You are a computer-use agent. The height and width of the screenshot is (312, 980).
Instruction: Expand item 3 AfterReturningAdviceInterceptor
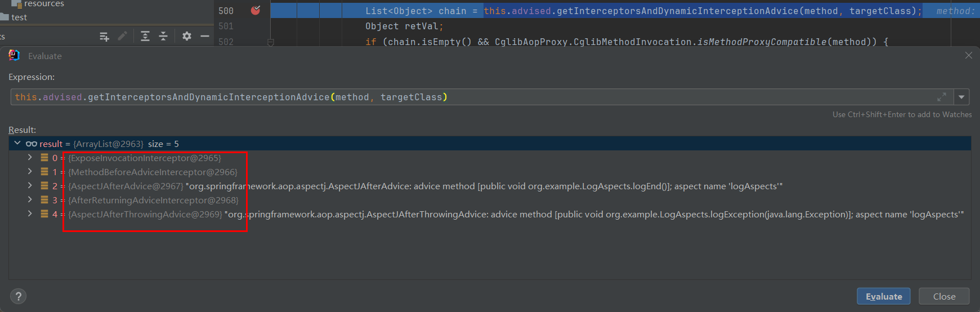(30, 200)
